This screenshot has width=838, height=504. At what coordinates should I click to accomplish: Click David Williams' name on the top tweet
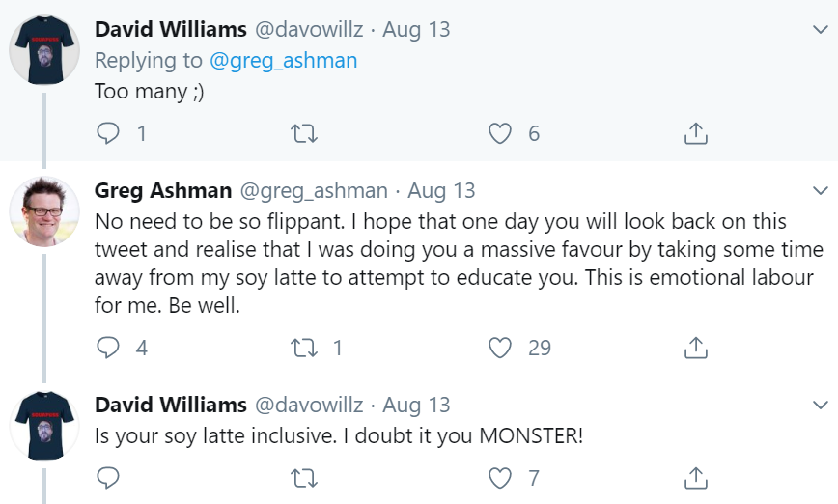coord(170,28)
